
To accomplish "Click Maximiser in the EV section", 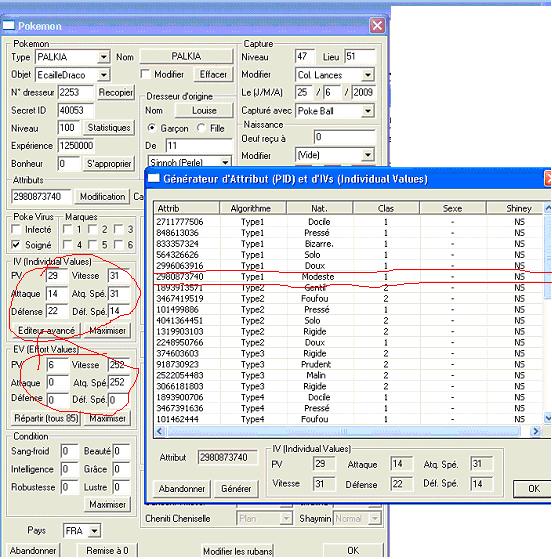I will [x=107, y=418].
